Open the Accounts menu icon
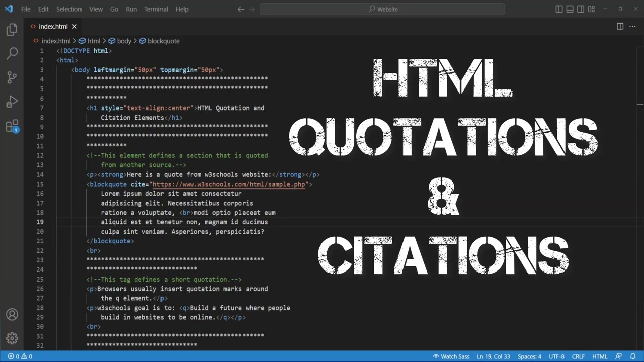 tap(12, 315)
